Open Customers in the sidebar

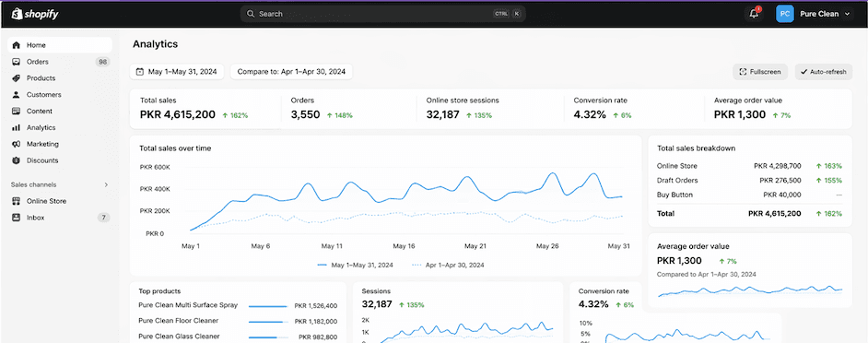(60, 95)
